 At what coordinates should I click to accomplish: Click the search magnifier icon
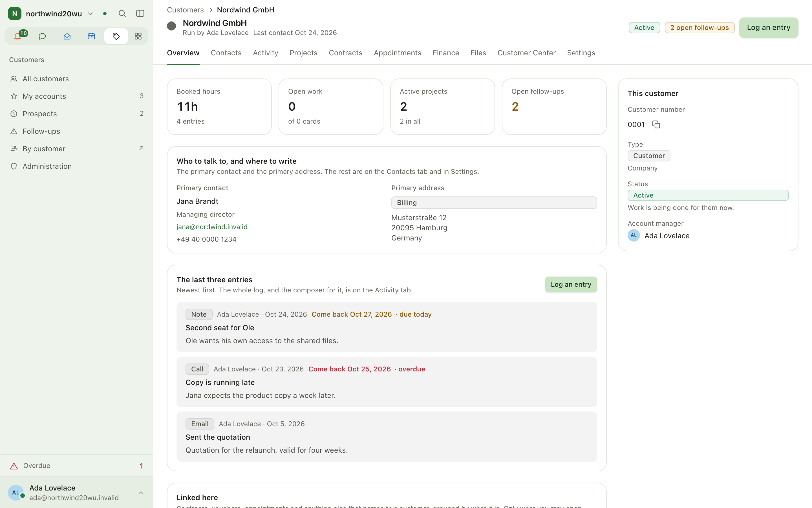122,14
